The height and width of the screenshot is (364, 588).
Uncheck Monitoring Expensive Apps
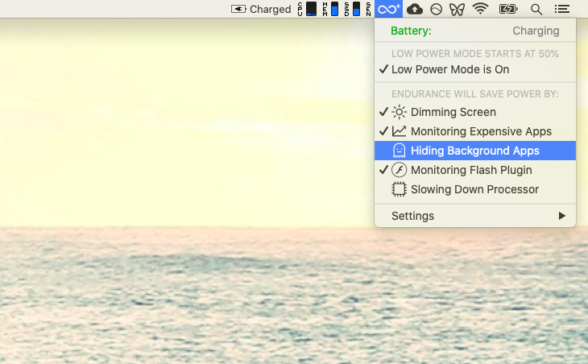[475, 131]
